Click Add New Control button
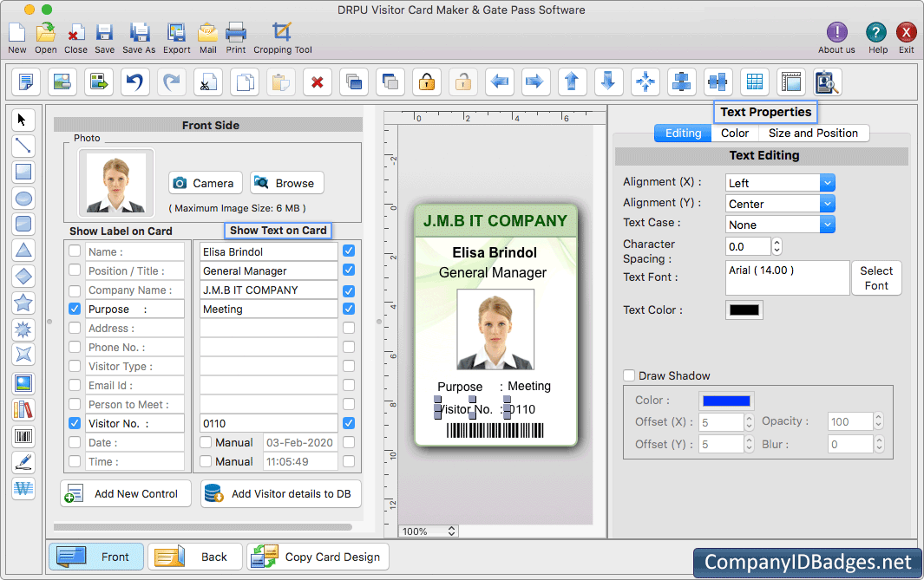The height and width of the screenshot is (580, 924). click(x=126, y=493)
